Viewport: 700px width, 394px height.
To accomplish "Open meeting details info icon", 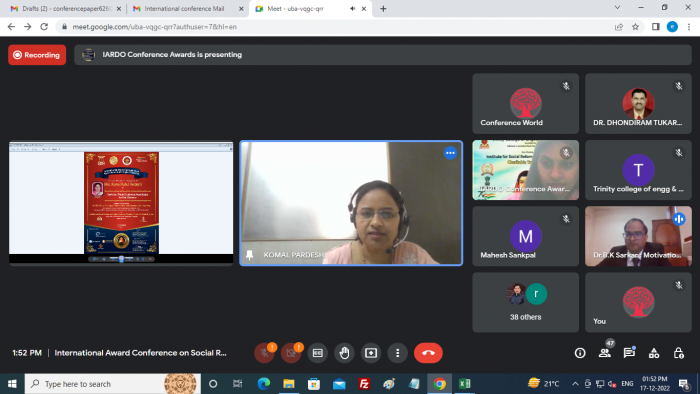I will [x=580, y=353].
